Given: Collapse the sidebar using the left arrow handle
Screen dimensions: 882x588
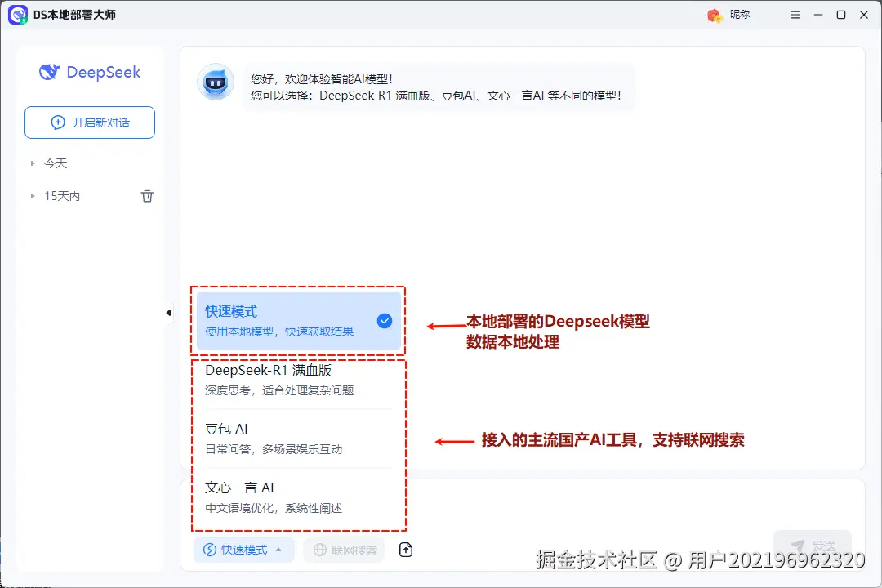Looking at the screenshot, I should [168, 312].
